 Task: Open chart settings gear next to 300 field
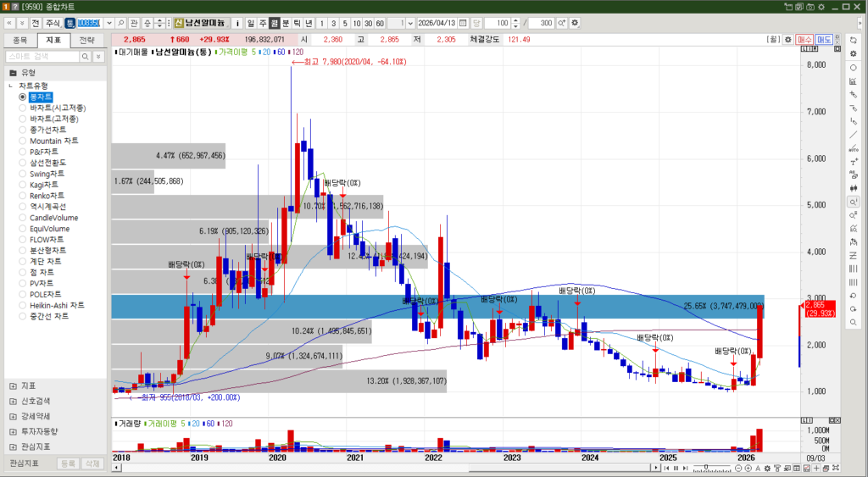tap(576, 22)
